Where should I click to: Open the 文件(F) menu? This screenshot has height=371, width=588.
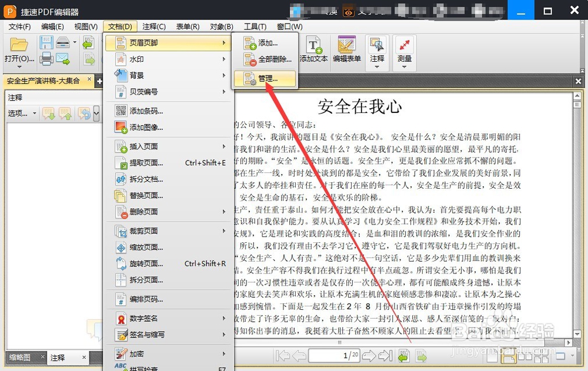tap(19, 26)
